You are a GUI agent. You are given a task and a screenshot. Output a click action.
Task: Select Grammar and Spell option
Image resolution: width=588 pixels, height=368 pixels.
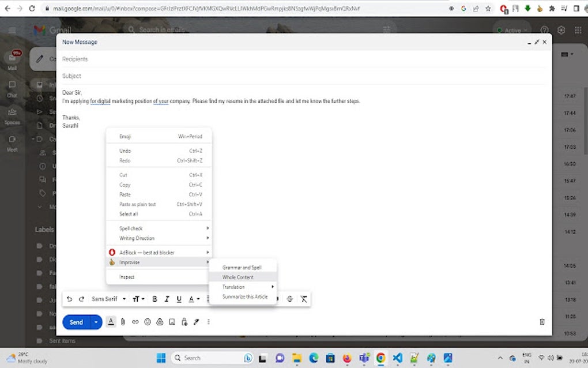(x=241, y=267)
